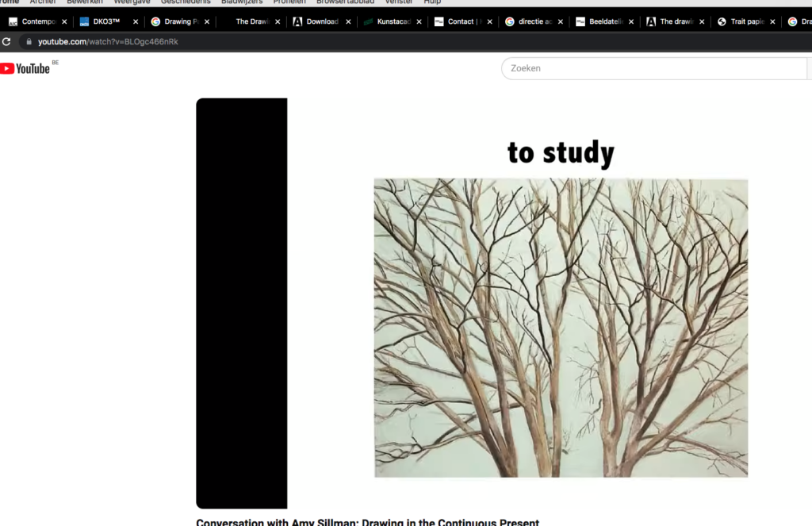This screenshot has height=526, width=812.
Task: Click the globe favicon on Trait papie tab
Action: coord(722,21)
